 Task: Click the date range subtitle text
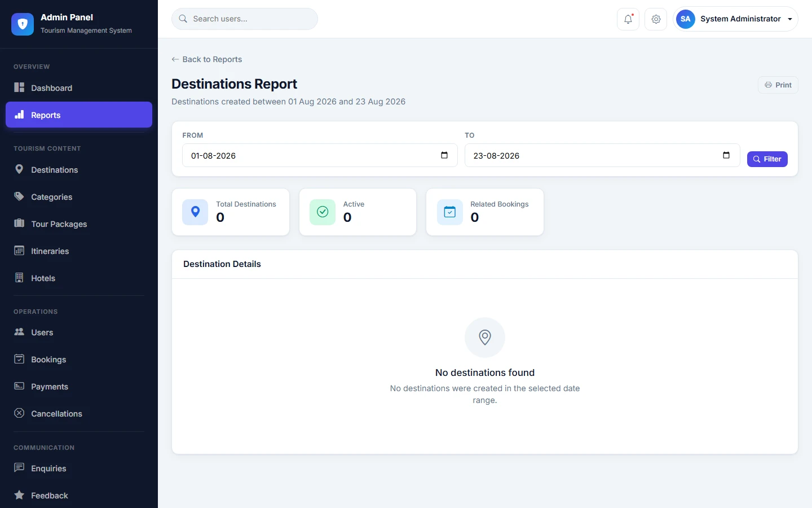288,102
